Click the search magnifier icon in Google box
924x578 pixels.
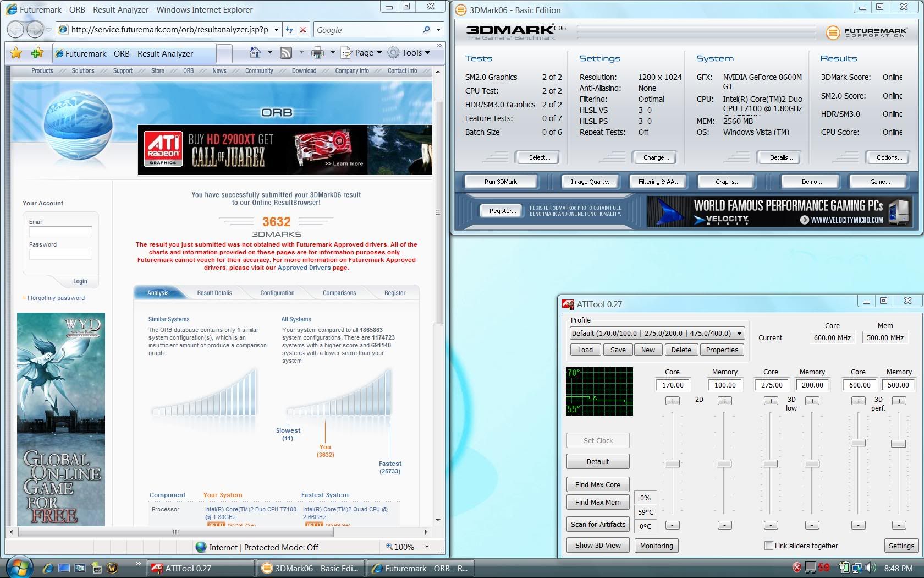click(426, 30)
